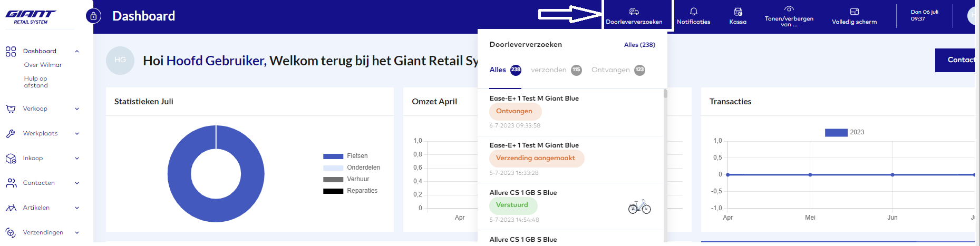
Task: Switch to the Ontvangen tab
Action: coord(610,70)
